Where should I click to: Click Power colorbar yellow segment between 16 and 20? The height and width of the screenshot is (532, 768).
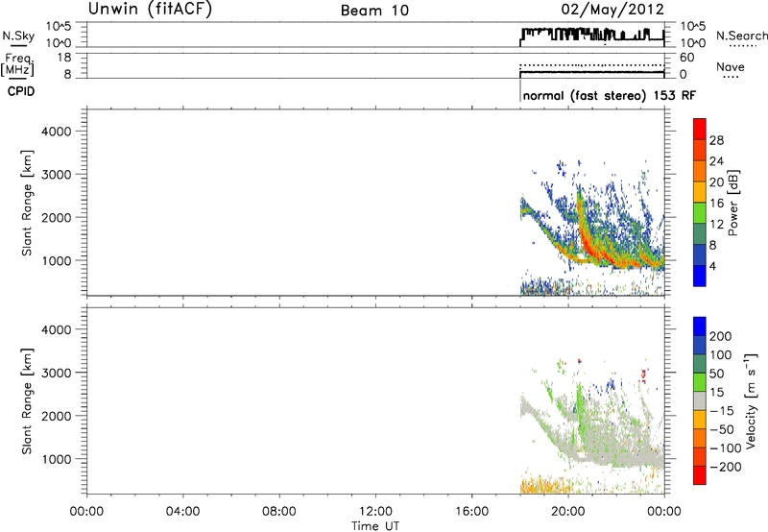click(700, 192)
